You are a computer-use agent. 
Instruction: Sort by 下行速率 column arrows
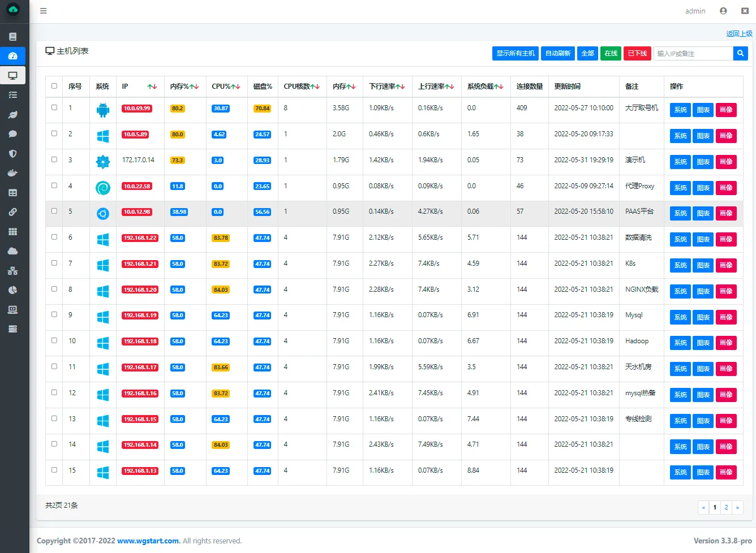point(400,87)
